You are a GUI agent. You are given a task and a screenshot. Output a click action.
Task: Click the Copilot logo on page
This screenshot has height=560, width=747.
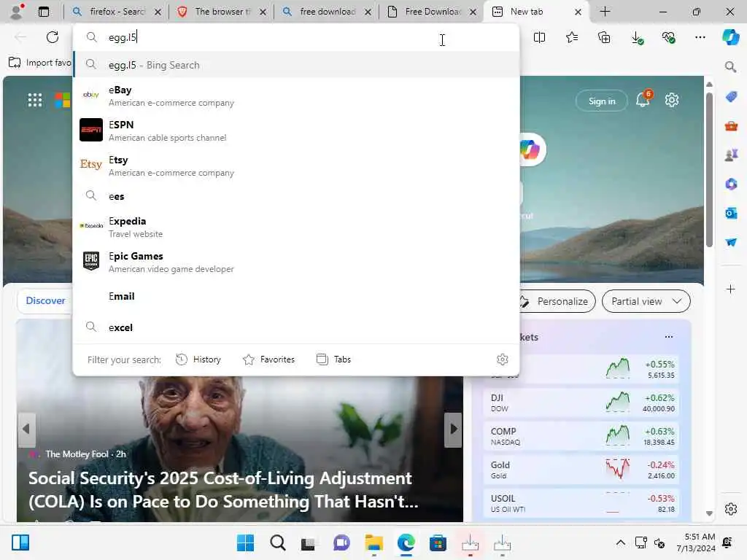pyautogui.click(x=530, y=149)
